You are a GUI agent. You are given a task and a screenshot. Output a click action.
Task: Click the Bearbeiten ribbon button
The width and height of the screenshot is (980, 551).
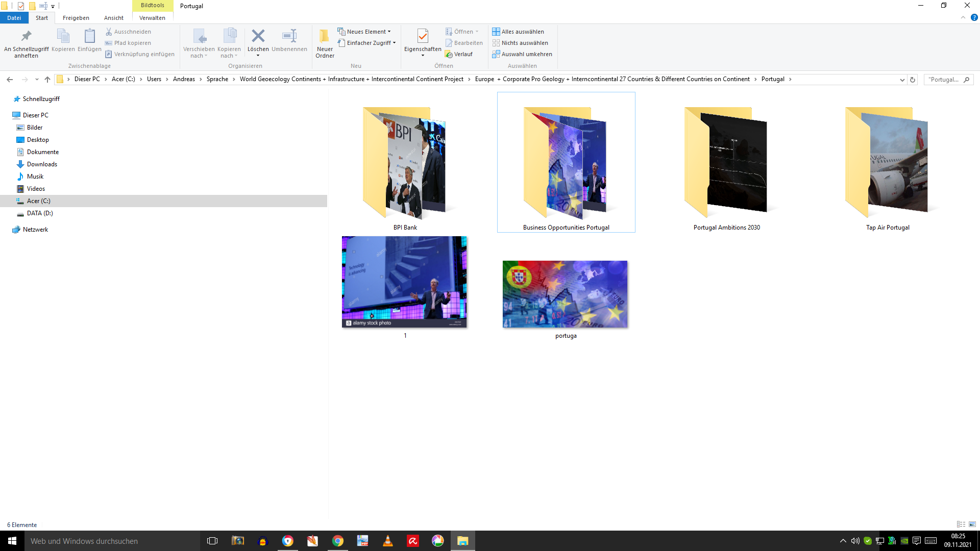coord(464,43)
